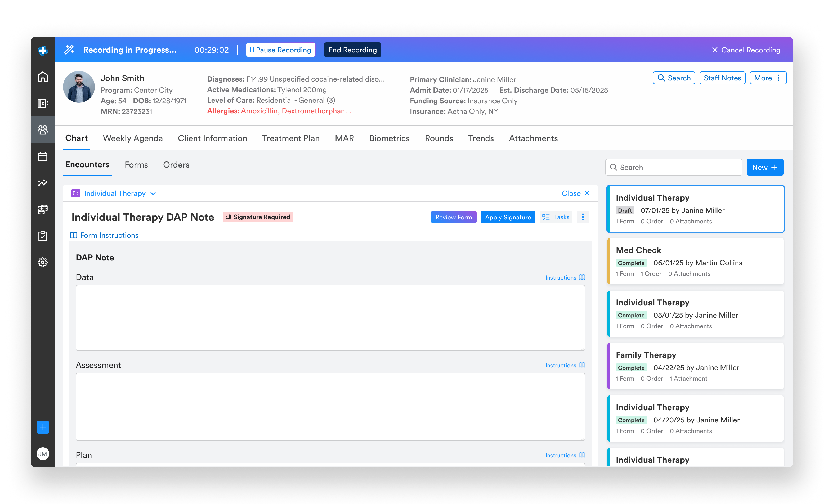Click the book icon for Assessment instructions
Screen dimensions: 824x504
tap(582, 365)
